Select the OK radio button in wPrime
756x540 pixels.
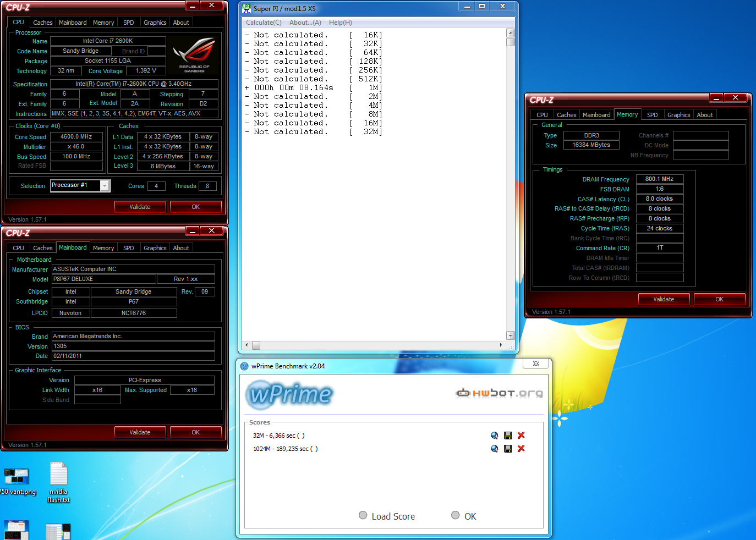click(456, 515)
